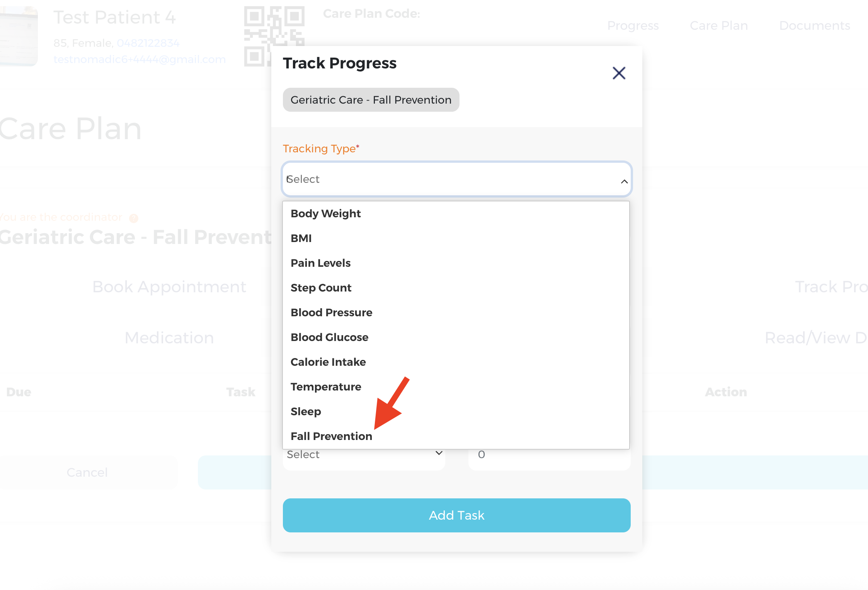Choose Blood Pressure from dropdown
868x590 pixels.
coord(331,312)
